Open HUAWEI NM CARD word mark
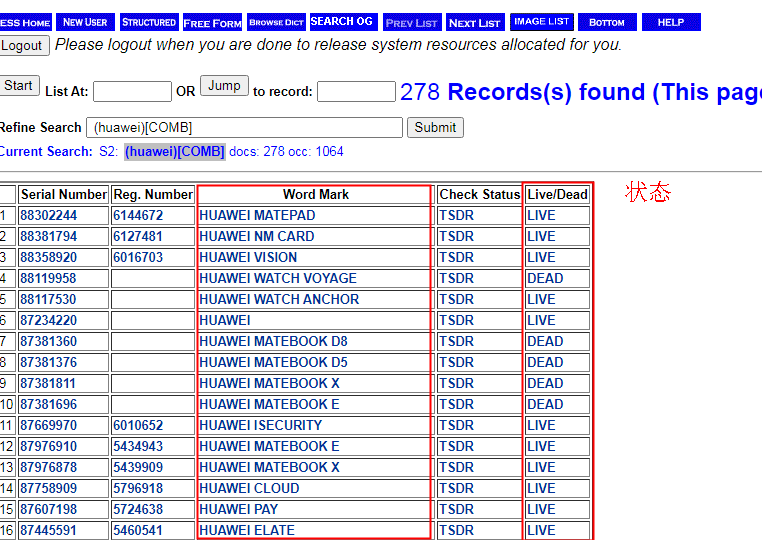 257,236
